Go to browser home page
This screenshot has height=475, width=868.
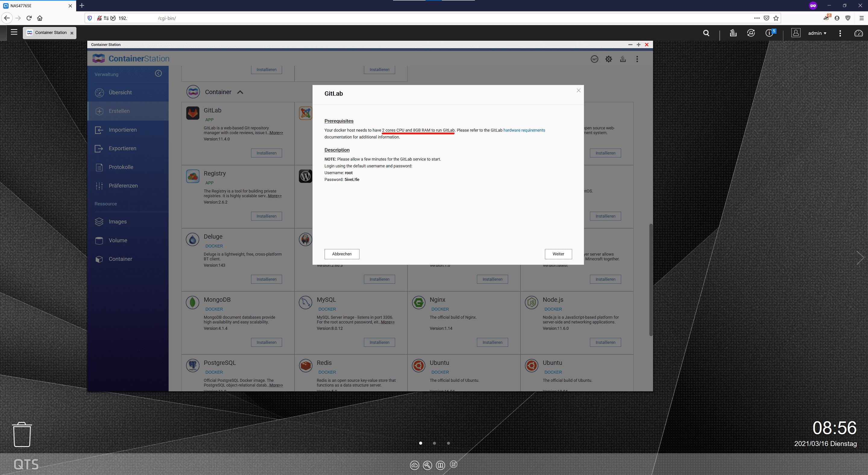(40, 18)
